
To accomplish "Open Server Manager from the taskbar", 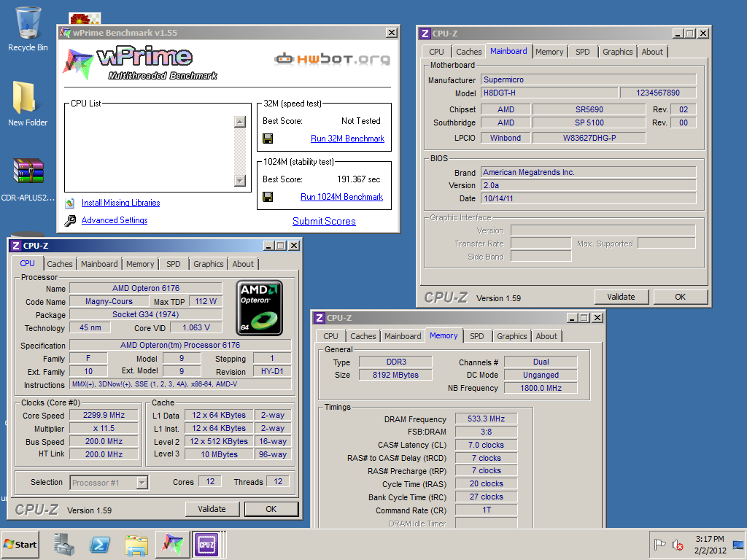I will coord(63,544).
